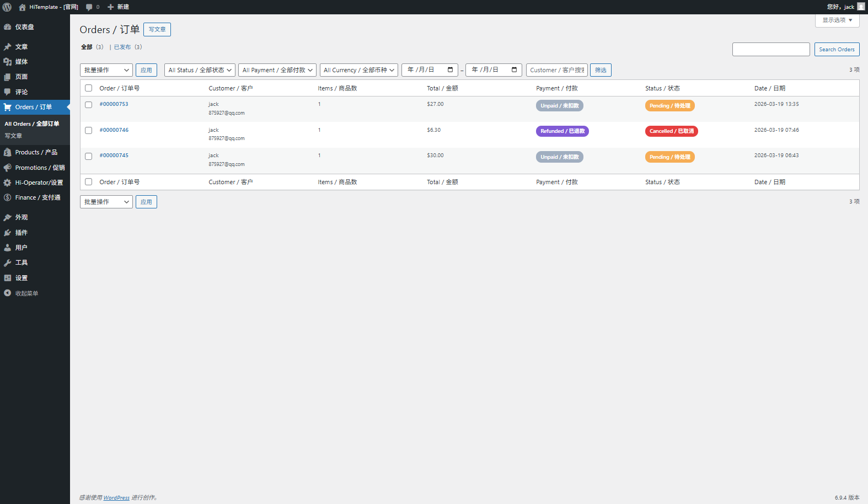This screenshot has height=504, width=868.
Task: Open the comments bubble icon in admin bar
Action: pyautogui.click(x=89, y=7)
